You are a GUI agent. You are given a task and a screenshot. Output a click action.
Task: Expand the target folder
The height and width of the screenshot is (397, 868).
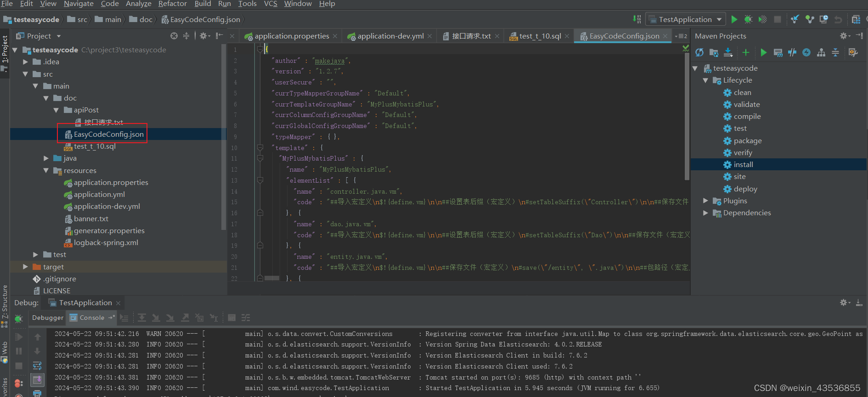pos(25,267)
